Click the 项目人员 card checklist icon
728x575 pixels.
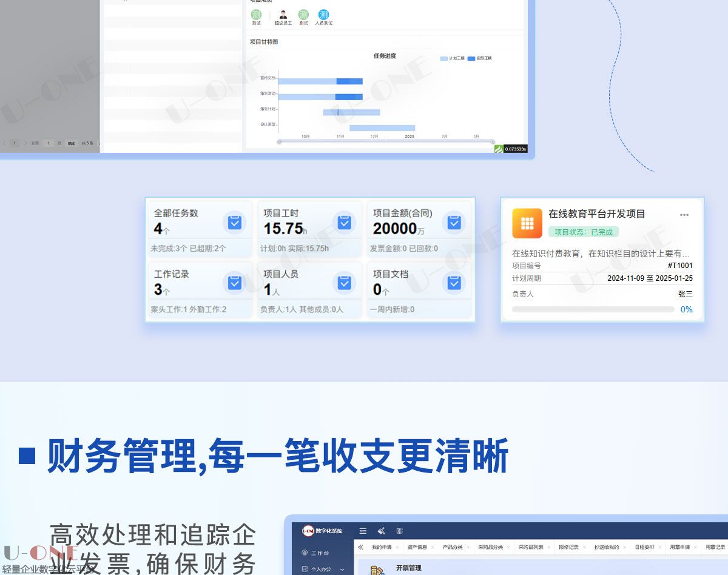point(344,283)
